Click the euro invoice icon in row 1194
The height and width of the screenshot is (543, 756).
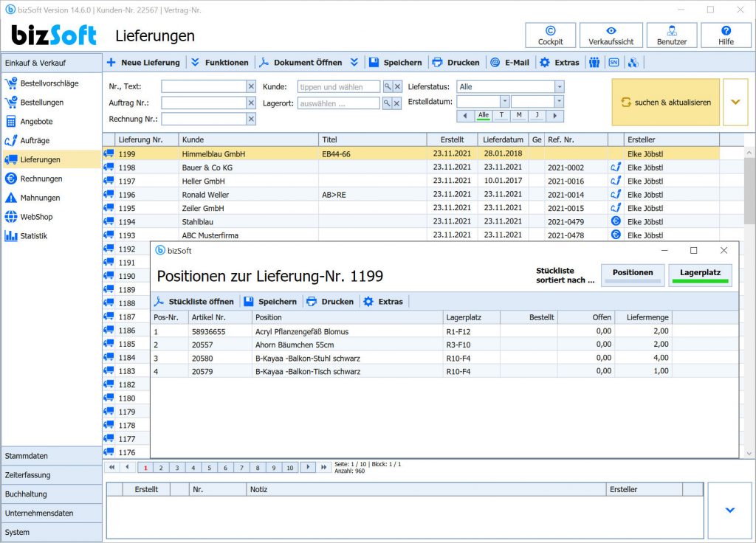(616, 221)
